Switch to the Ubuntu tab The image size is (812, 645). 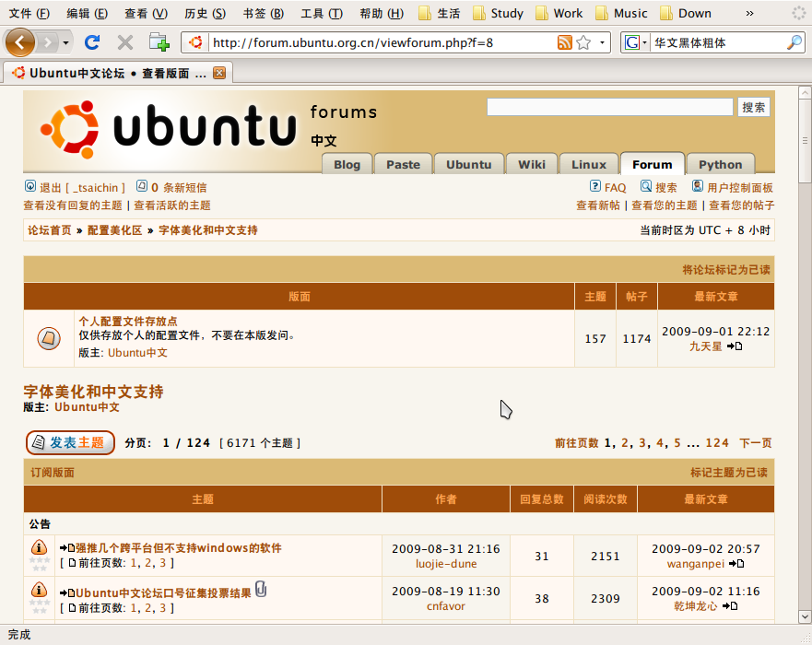click(468, 164)
